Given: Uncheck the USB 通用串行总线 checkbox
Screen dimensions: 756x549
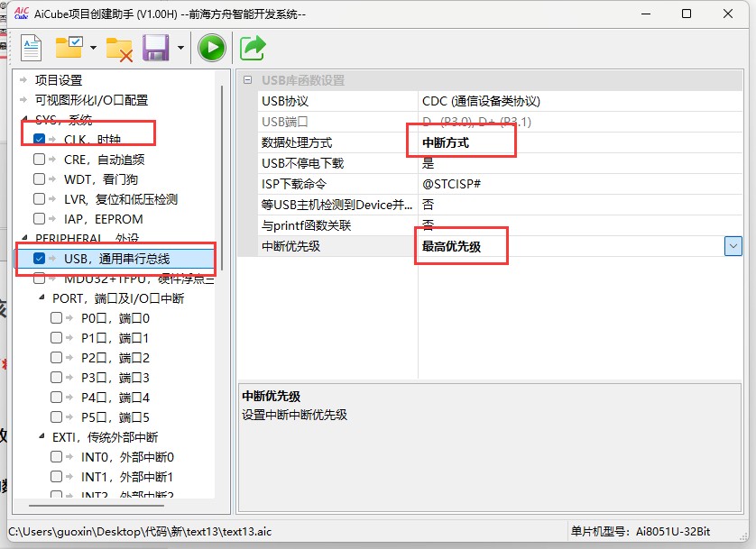Looking at the screenshot, I should point(39,259).
